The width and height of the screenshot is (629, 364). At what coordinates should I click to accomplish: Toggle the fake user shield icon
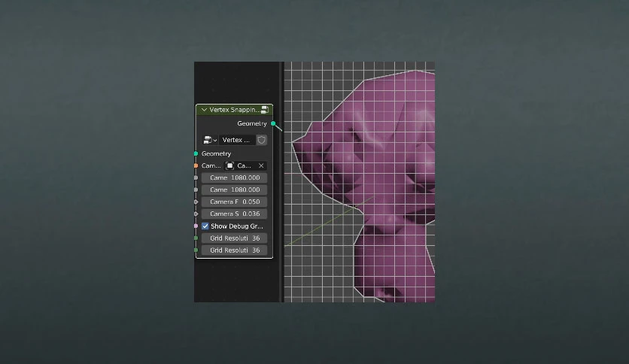coord(262,140)
